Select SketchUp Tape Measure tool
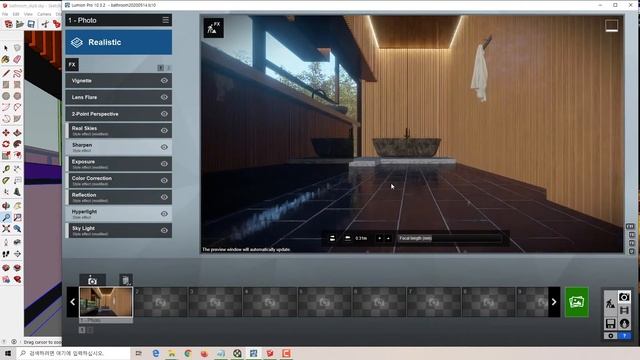This screenshot has width=640, height=360. (x=6, y=169)
